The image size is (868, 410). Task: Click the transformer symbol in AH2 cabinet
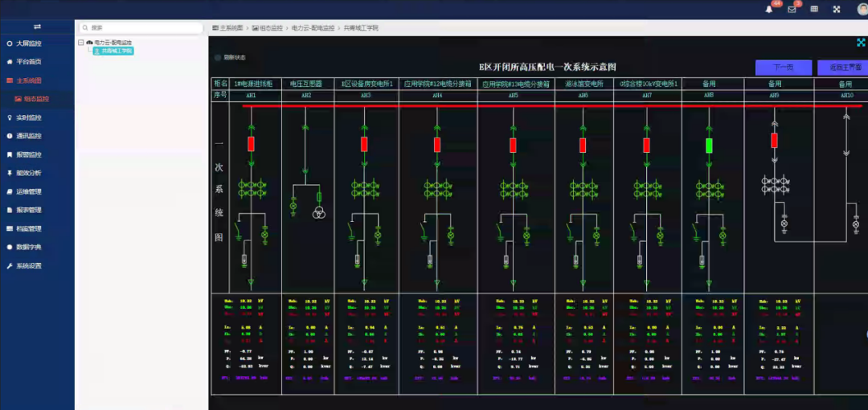[319, 212]
